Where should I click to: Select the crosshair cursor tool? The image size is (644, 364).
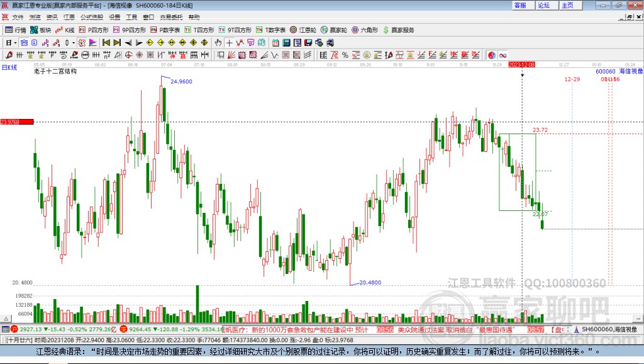click(229, 43)
